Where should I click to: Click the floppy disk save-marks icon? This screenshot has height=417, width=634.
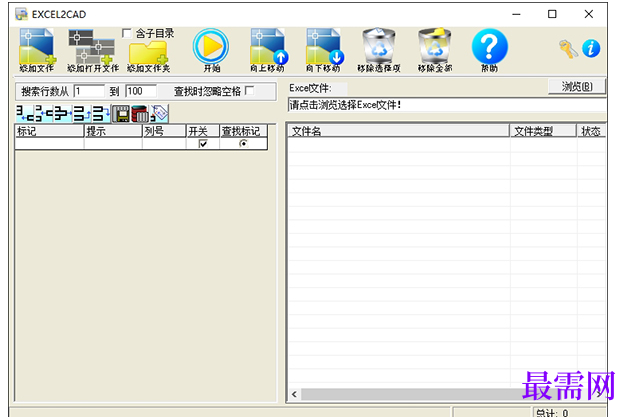point(121,114)
